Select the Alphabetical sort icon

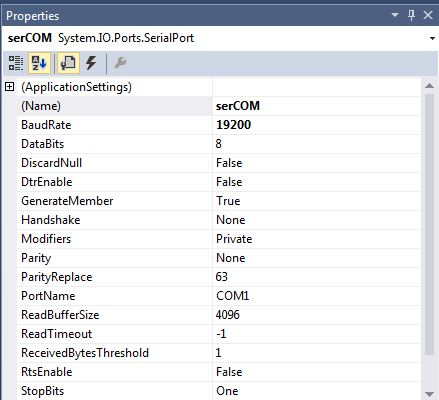[39, 63]
